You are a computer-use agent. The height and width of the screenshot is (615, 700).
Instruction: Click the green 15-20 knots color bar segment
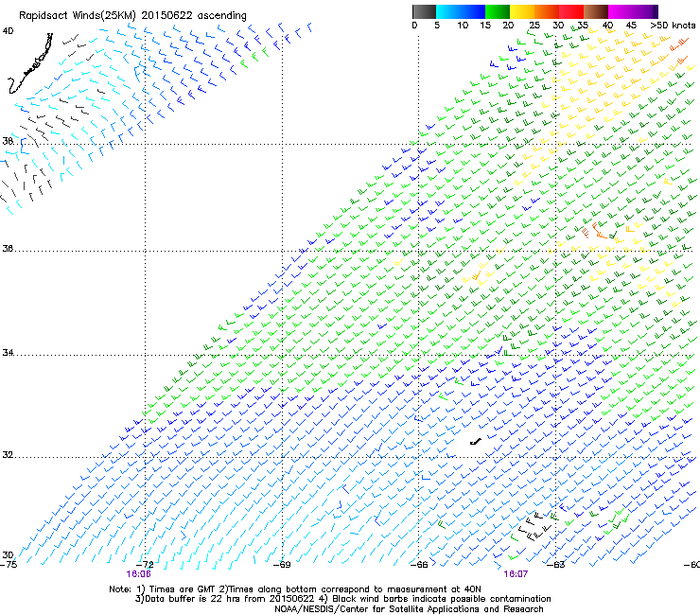(x=497, y=11)
